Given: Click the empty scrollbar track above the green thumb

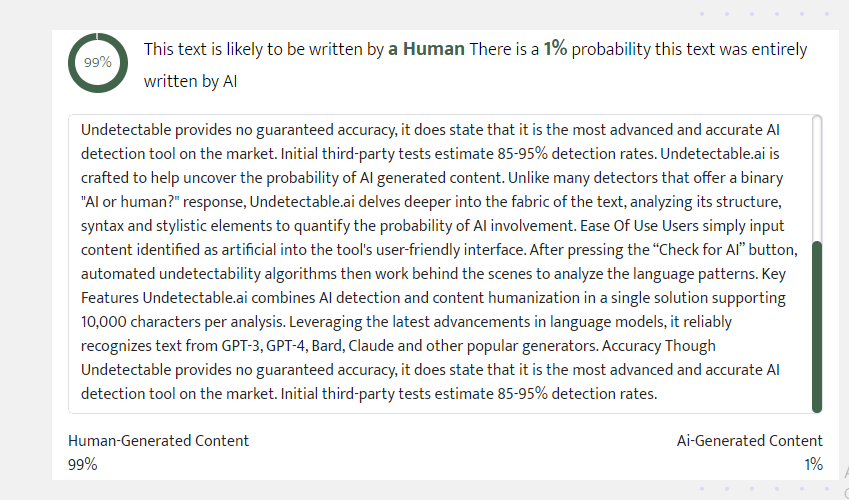Looking at the screenshot, I should 817,179.
